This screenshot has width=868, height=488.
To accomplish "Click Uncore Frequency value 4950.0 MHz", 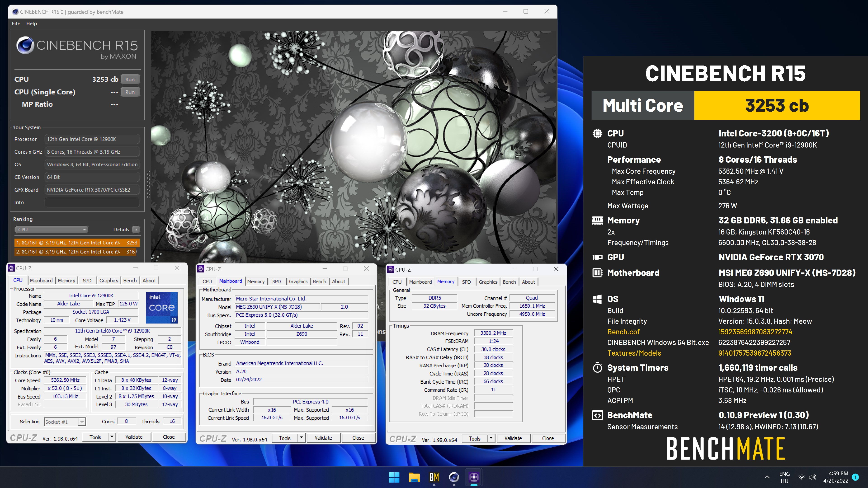I will (532, 314).
